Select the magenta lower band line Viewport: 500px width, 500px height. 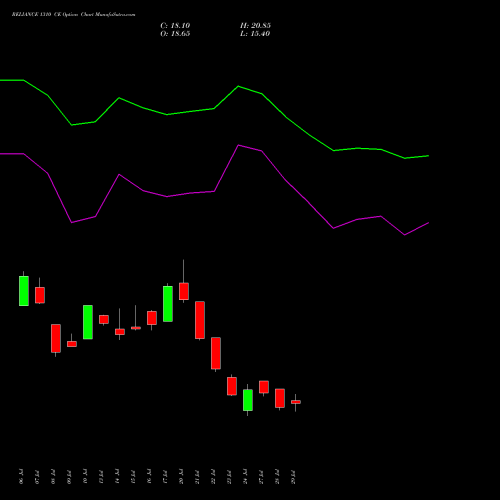(214, 191)
